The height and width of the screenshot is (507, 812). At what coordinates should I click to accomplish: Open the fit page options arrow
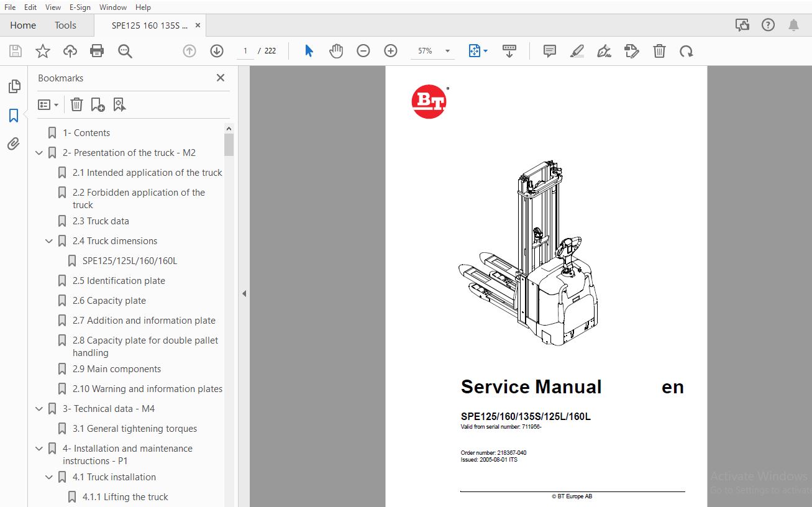[x=485, y=51]
